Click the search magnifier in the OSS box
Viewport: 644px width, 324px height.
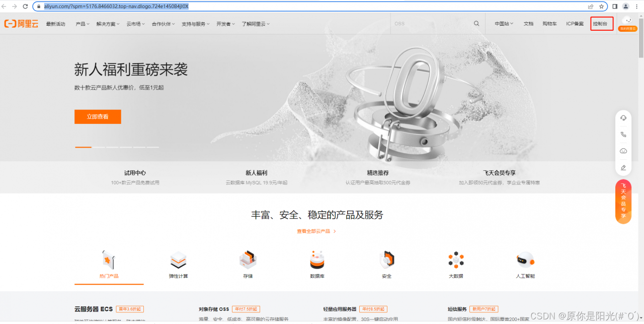476,23
